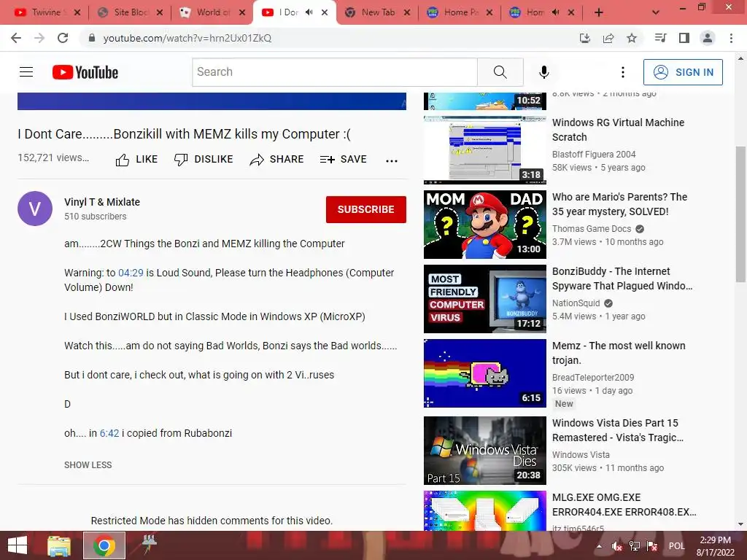Open the Vinyl T & Mixlate channel name

(102, 202)
